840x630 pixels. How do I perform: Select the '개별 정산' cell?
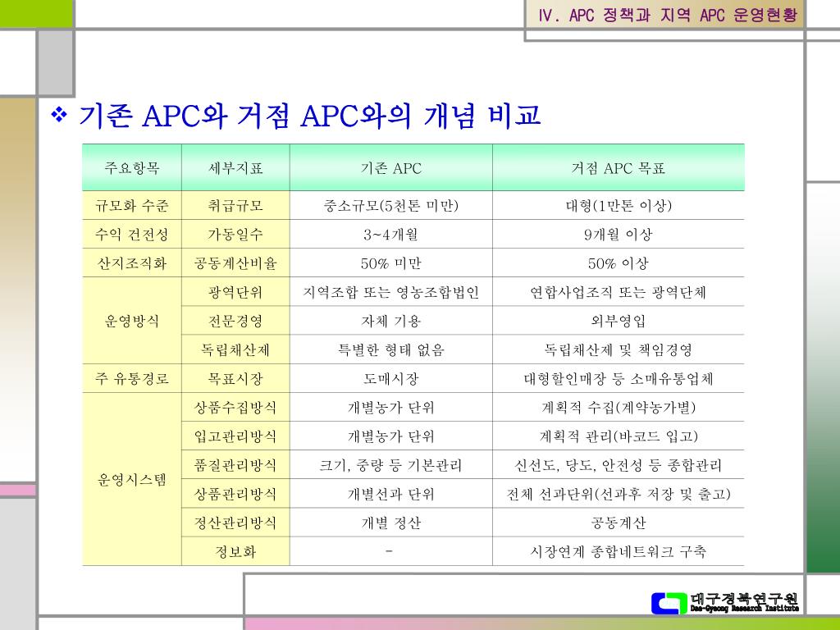[391, 523]
